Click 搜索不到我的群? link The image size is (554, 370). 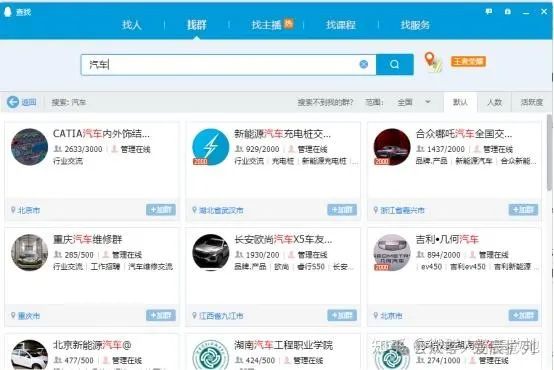click(x=325, y=102)
